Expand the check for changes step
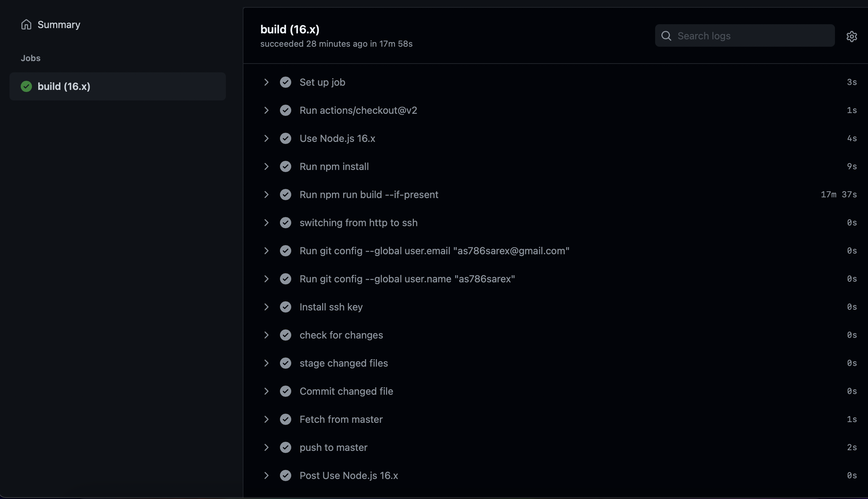 coord(266,335)
